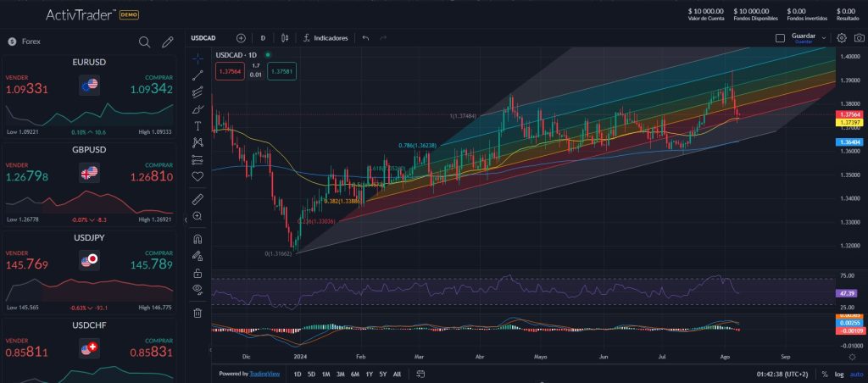Add symbol using plus circle icon
This screenshot has height=383, width=868.
click(241, 38)
